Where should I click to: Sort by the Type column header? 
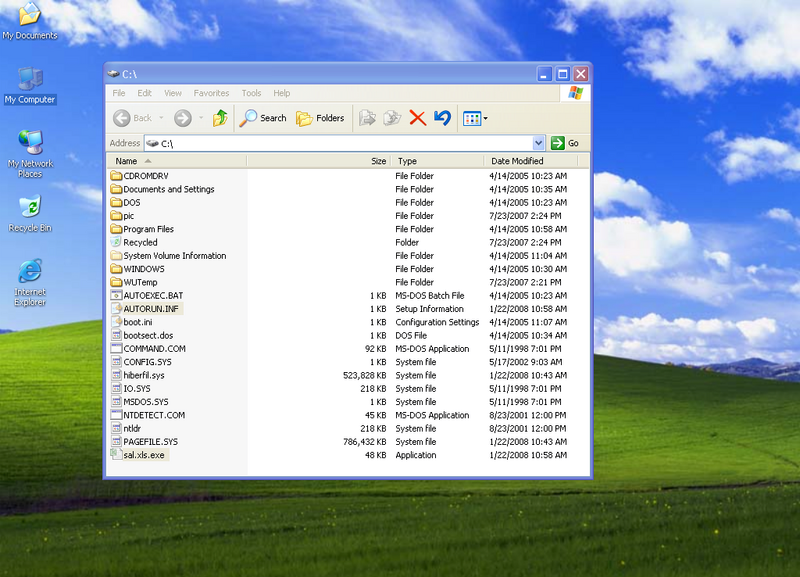pyautogui.click(x=437, y=161)
